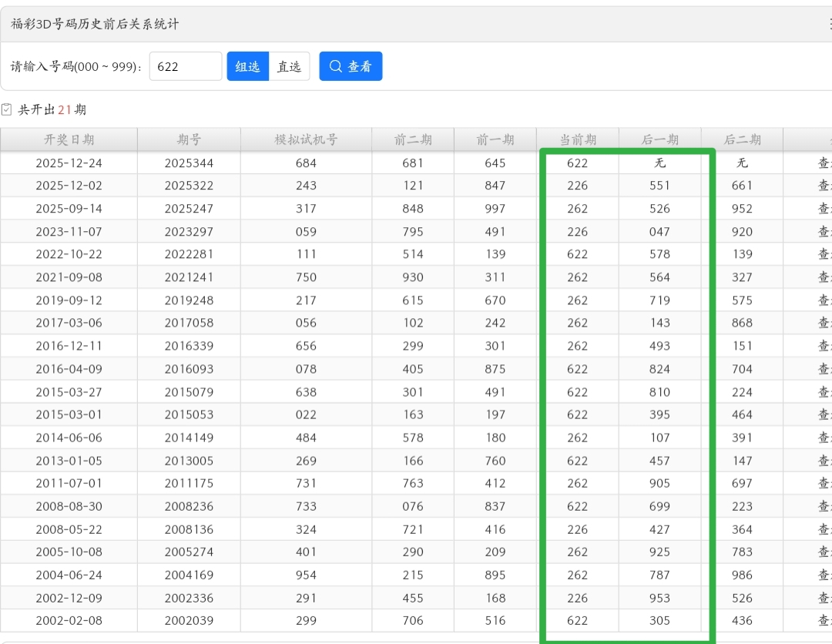
Task: Click the checklist icon beside 共开出21期
Action: coord(7,110)
